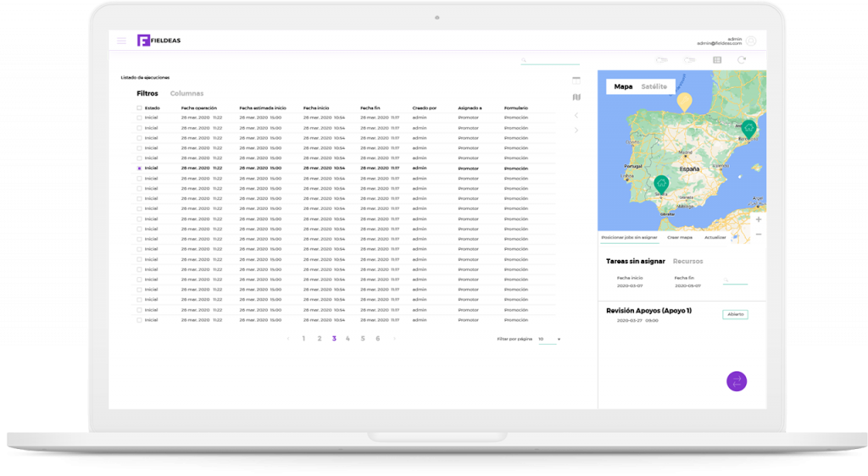Collapse panel with the left chevron arrow
Image resolution: width=868 pixels, height=476 pixels.
(x=576, y=114)
